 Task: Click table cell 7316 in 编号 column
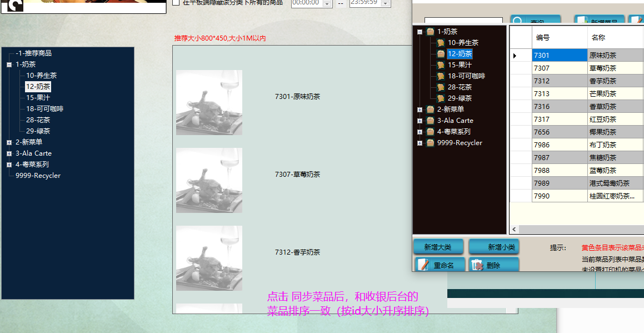tap(560, 107)
